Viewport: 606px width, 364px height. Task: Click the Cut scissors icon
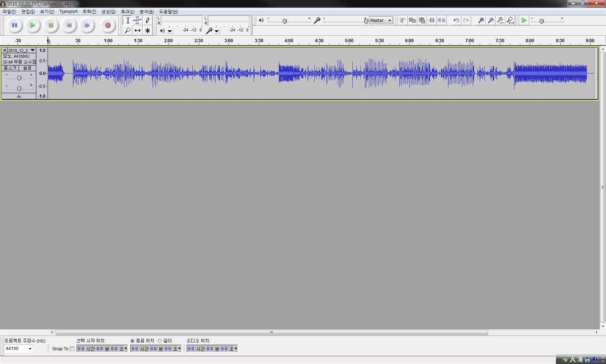[x=402, y=21]
